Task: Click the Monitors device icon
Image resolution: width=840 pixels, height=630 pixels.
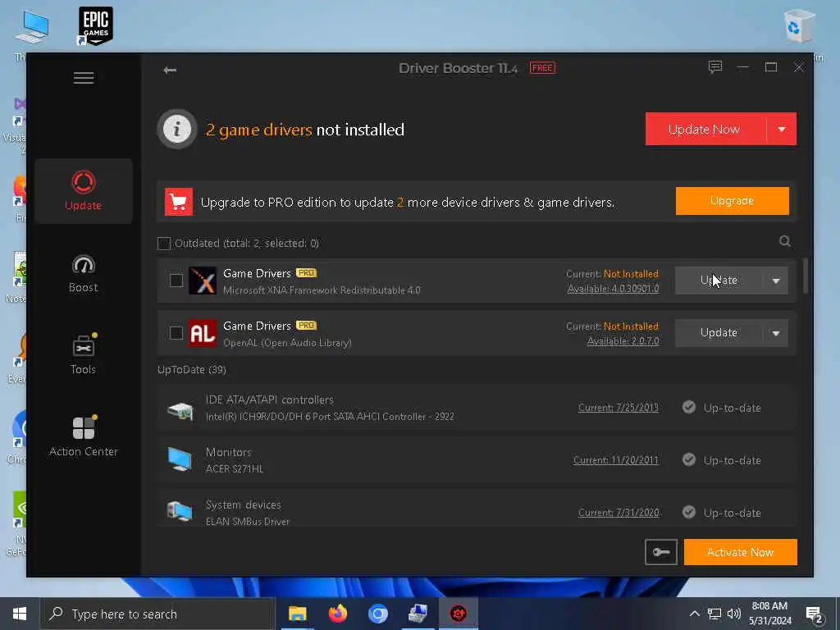Action: (180, 459)
